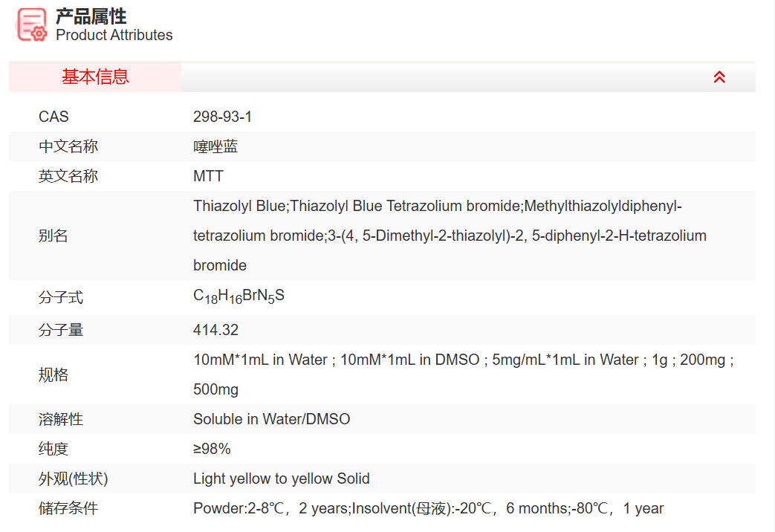Image resolution: width=775 pixels, height=532 pixels.
Task: Click the English name value MTT
Action: (x=208, y=176)
